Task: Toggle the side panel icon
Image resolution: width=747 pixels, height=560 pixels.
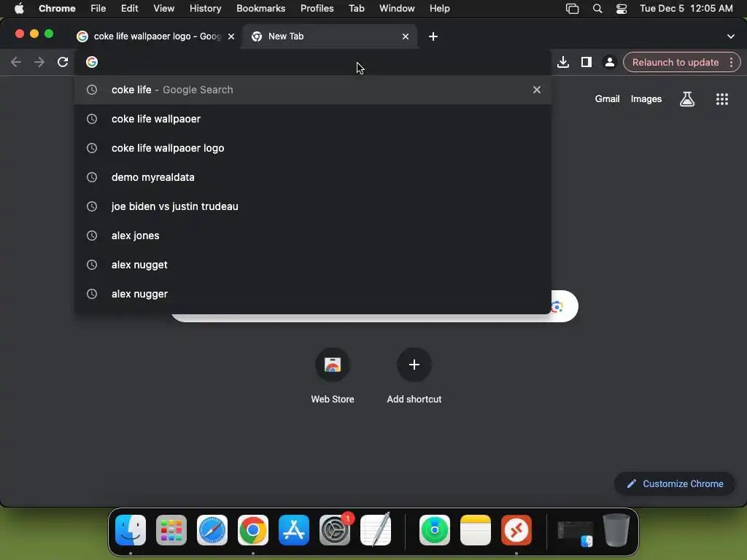Action: tap(586, 62)
